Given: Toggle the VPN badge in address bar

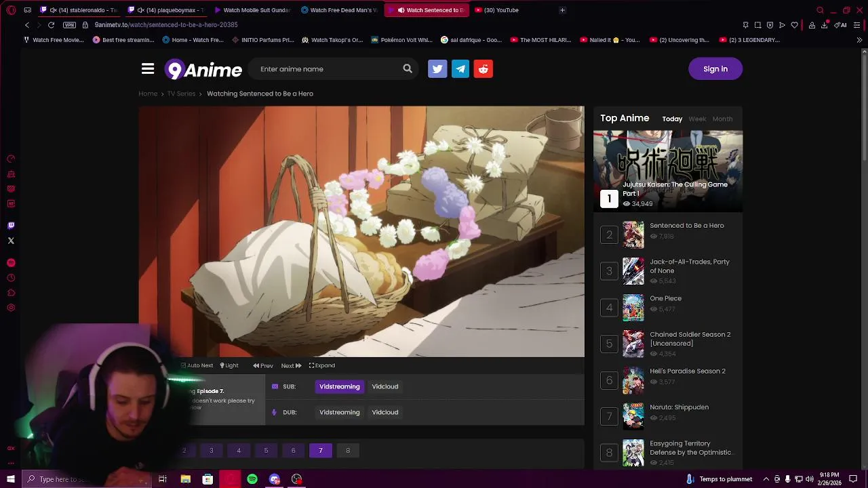Looking at the screenshot, I should (69, 25).
